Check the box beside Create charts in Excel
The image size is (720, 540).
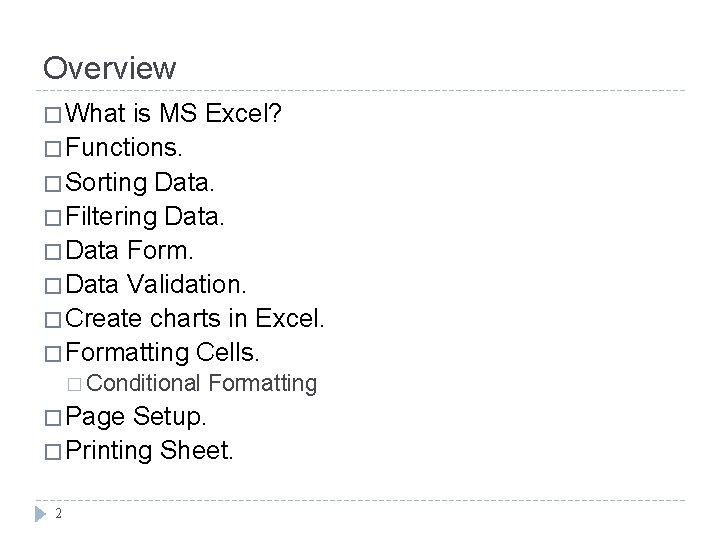click(x=53, y=320)
